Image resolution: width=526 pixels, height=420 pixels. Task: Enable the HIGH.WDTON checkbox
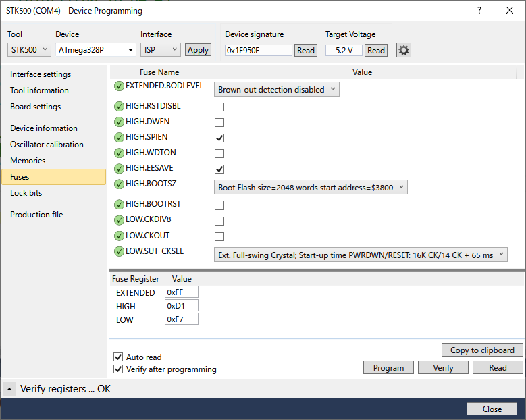[219, 154]
